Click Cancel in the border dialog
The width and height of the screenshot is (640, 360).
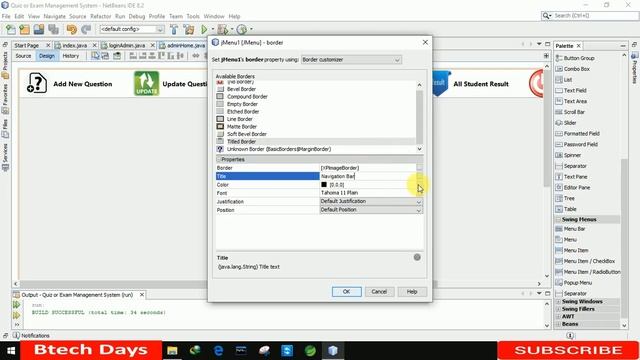379,292
